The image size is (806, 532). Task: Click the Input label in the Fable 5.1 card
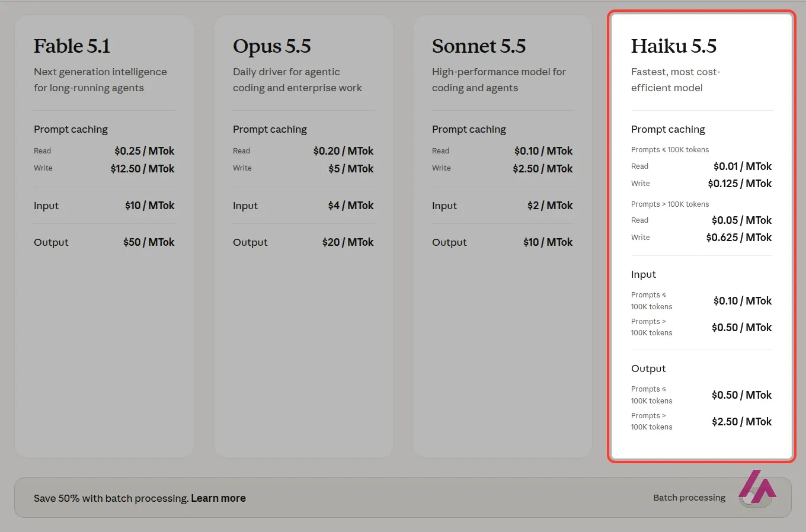[46, 206]
